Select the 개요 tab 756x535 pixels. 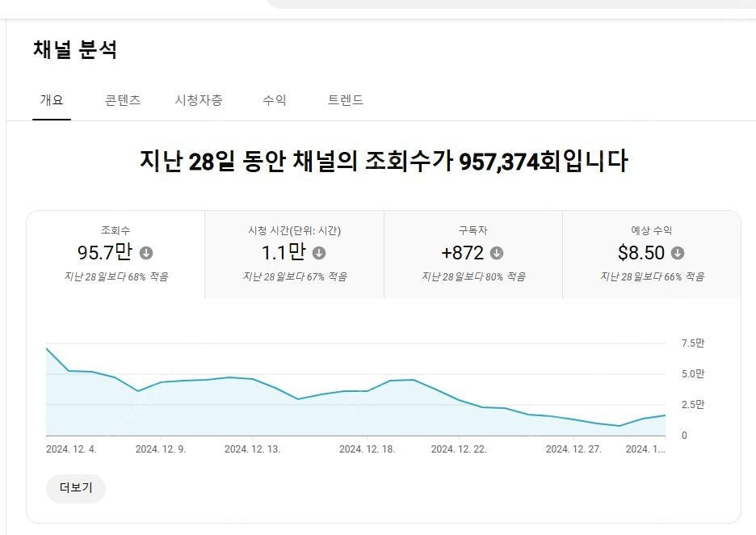[x=51, y=100]
